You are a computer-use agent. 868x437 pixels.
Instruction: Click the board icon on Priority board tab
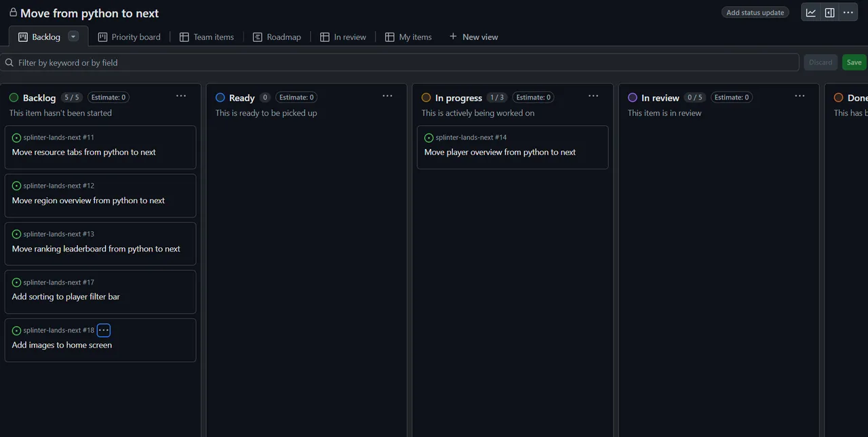pos(103,37)
